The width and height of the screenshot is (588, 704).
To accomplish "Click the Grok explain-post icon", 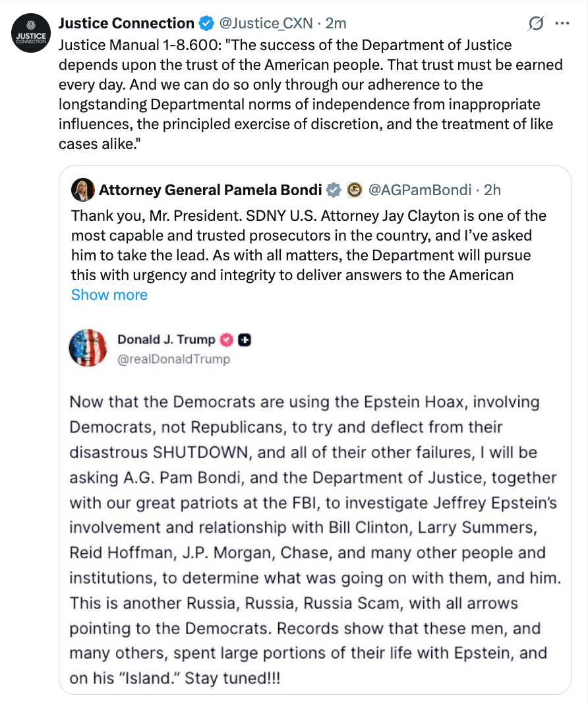I will pos(536,24).
